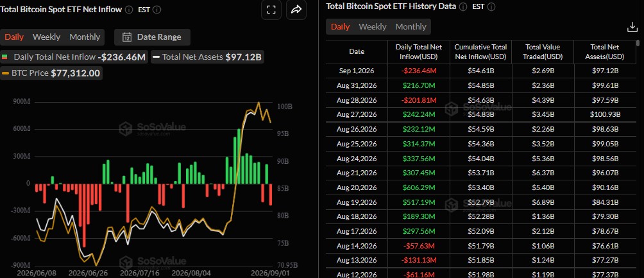Select the Aug 25,2026 date cell

click(x=357, y=144)
